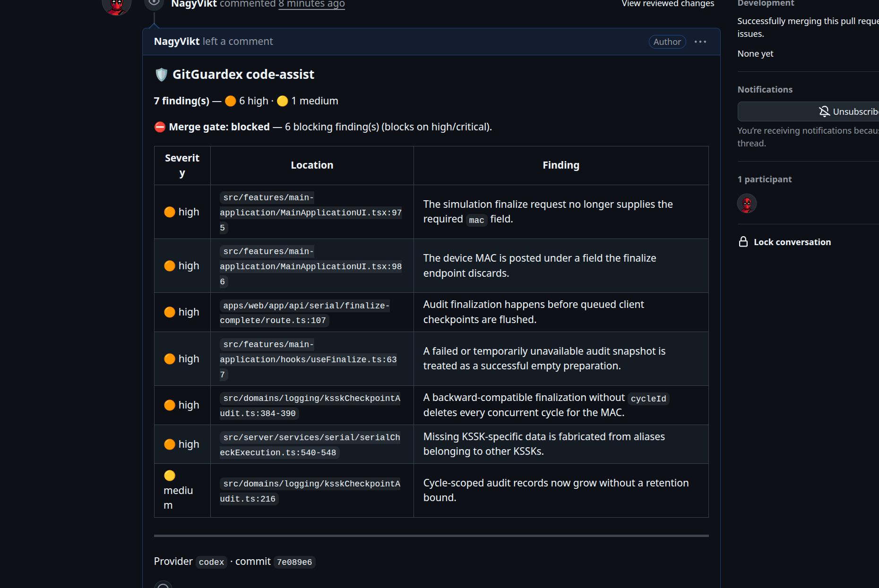
Task: Select serialCheckExecution.ts:540-548 location code
Action: coord(310,445)
